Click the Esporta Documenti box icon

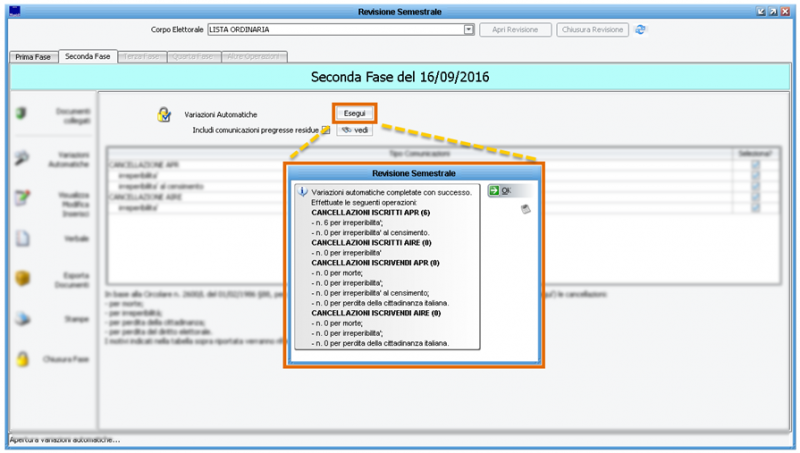click(x=22, y=279)
